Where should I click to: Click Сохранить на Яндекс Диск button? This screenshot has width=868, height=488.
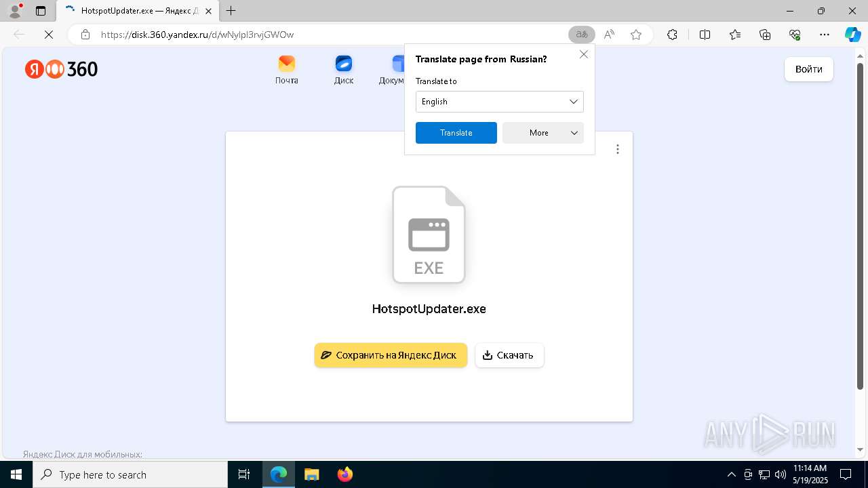[391, 355]
